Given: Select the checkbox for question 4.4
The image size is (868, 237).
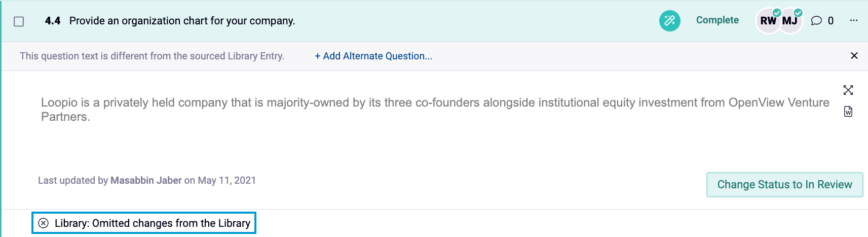Looking at the screenshot, I should [x=19, y=21].
